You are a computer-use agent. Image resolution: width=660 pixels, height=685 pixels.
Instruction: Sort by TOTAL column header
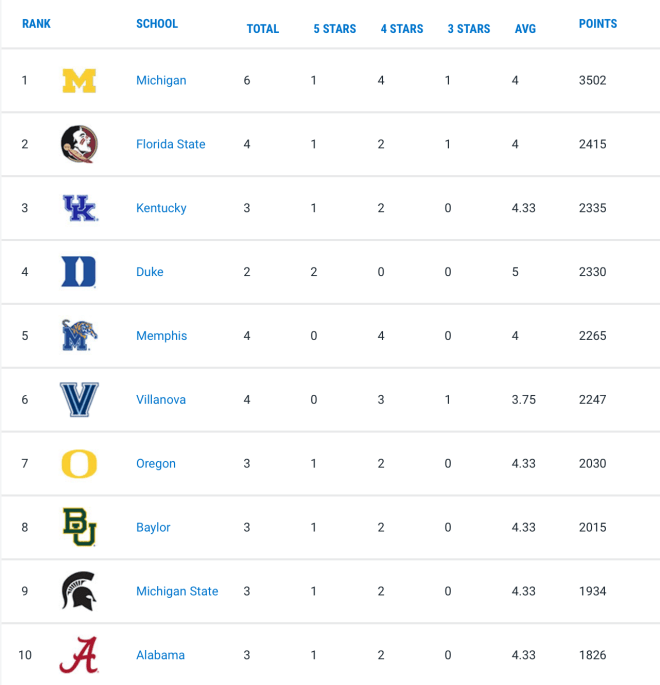pyautogui.click(x=263, y=29)
